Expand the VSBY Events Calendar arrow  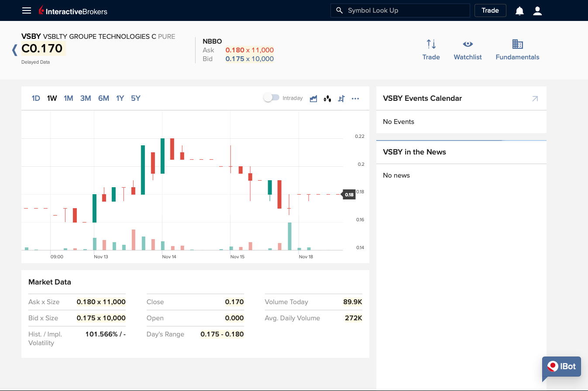(535, 99)
